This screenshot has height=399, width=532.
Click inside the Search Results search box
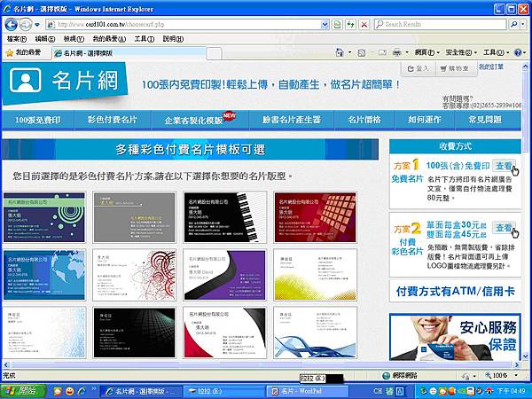(440, 25)
